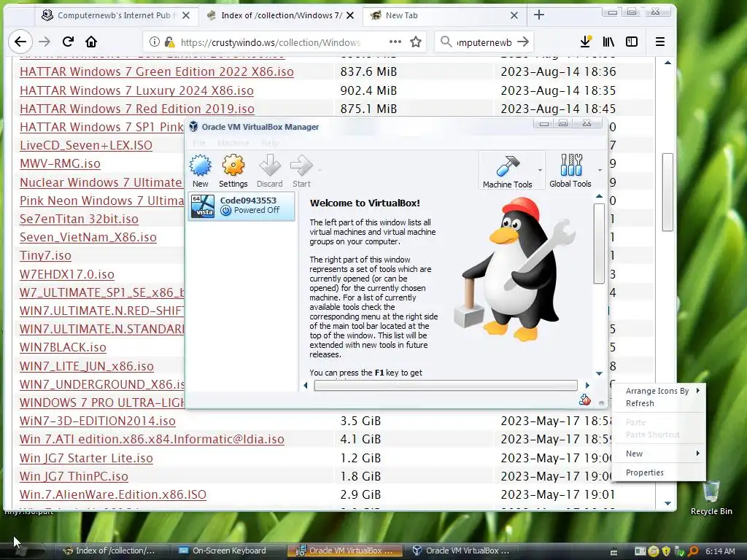The width and height of the screenshot is (747, 560).
Task: Toggle the browser sidebar
Action: 632,42
